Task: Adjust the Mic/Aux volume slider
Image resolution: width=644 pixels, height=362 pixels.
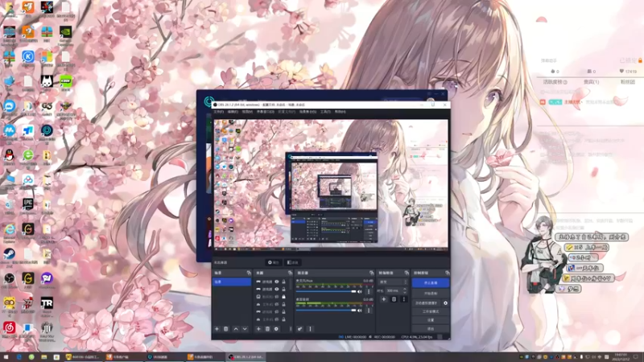Action: [x=326, y=291]
